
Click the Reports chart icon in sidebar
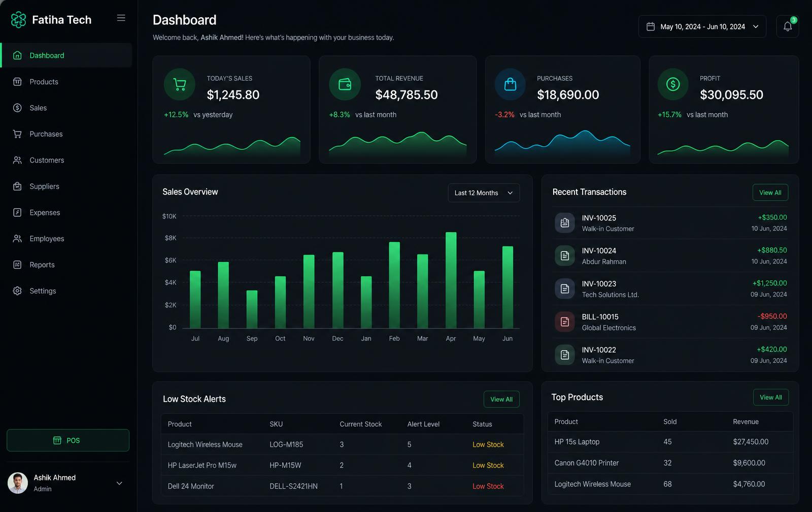click(17, 265)
